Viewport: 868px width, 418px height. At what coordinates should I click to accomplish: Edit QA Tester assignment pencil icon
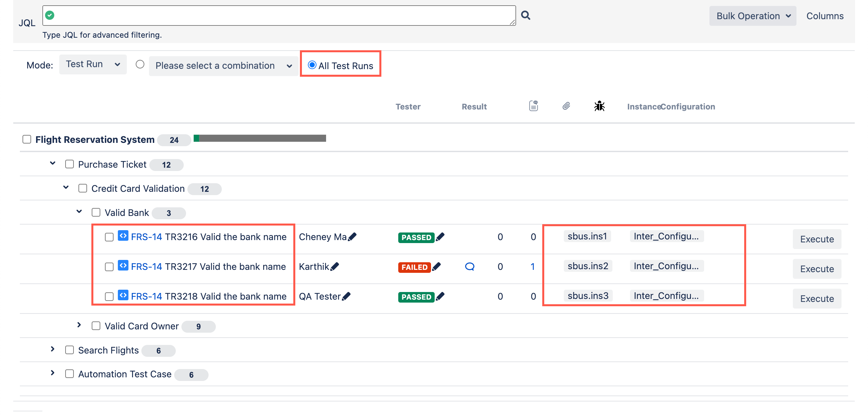point(346,296)
